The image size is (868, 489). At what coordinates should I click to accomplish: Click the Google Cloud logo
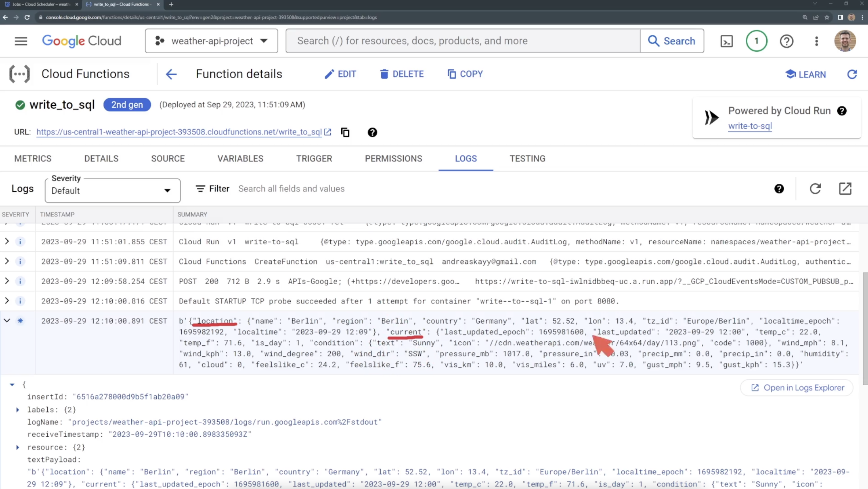(x=81, y=41)
